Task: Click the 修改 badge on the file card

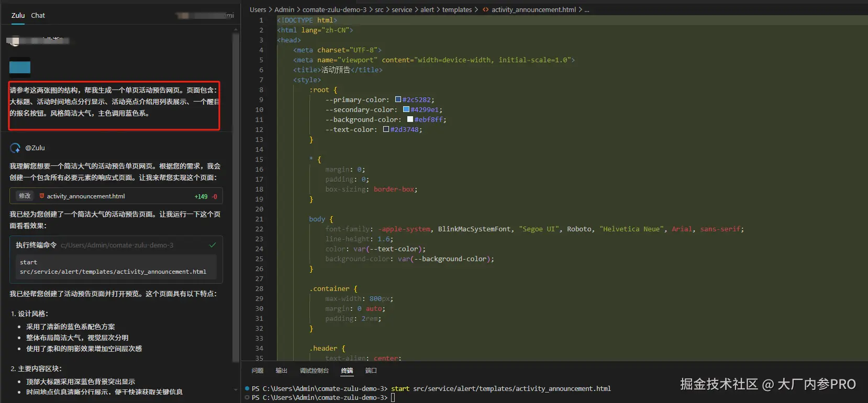Action: tap(25, 196)
